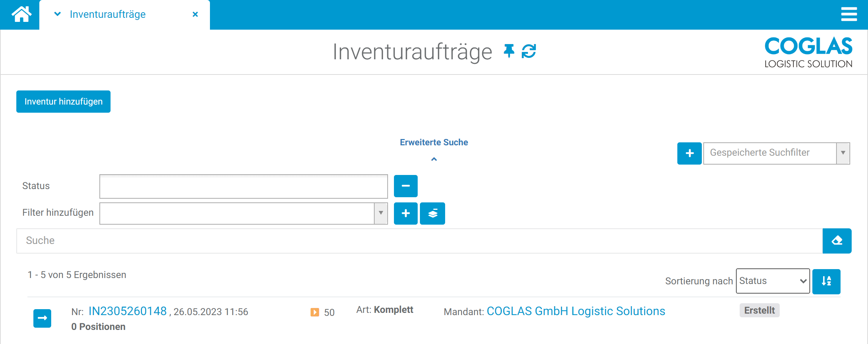Switch to the Inventuraufträge tab
The width and height of the screenshot is (868, 344).
tap(108, 14)
